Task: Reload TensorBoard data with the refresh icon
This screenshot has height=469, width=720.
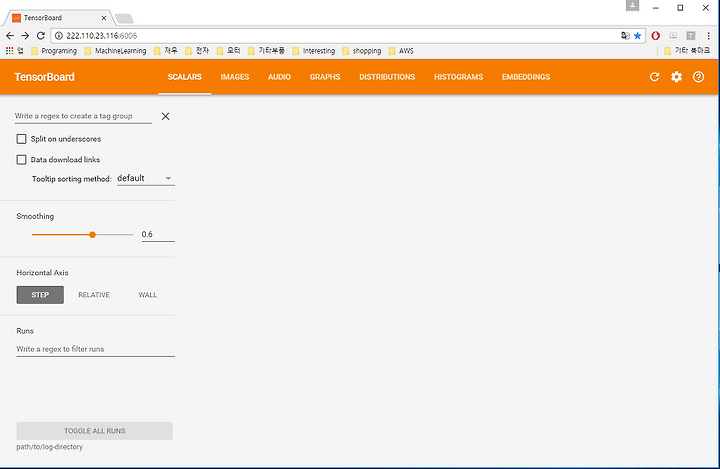Action: [654, 77]
